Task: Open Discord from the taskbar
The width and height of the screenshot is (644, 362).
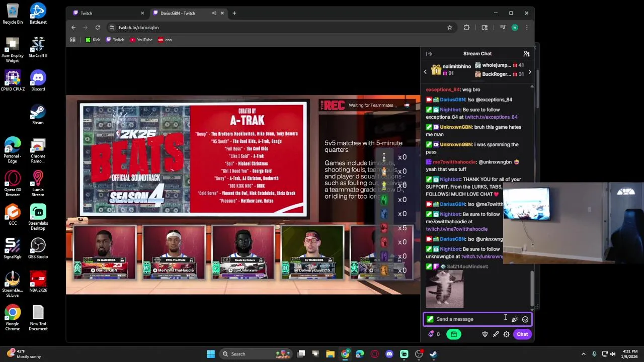Action: pos(389,354)
